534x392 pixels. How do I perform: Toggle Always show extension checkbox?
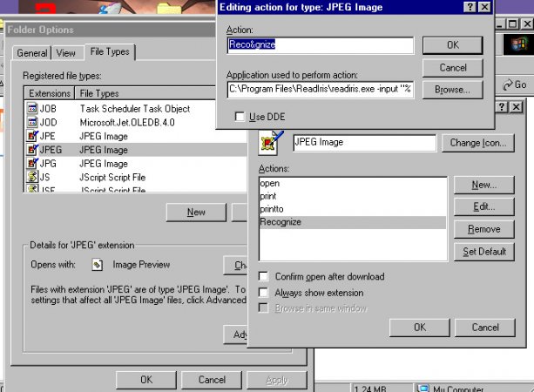click(x=263, y=292)
